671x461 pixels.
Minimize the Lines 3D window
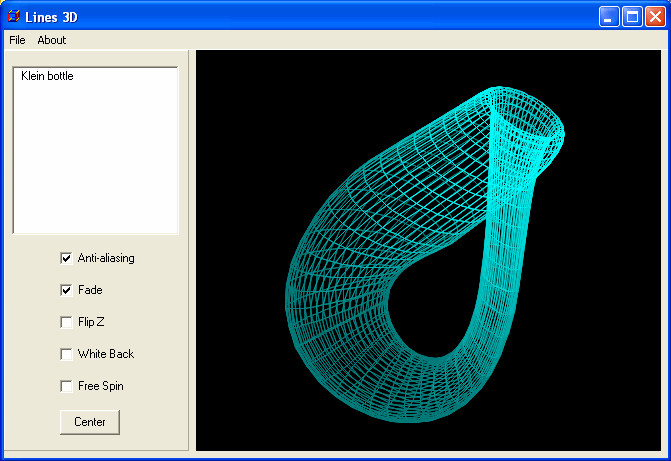coord(609,17)
